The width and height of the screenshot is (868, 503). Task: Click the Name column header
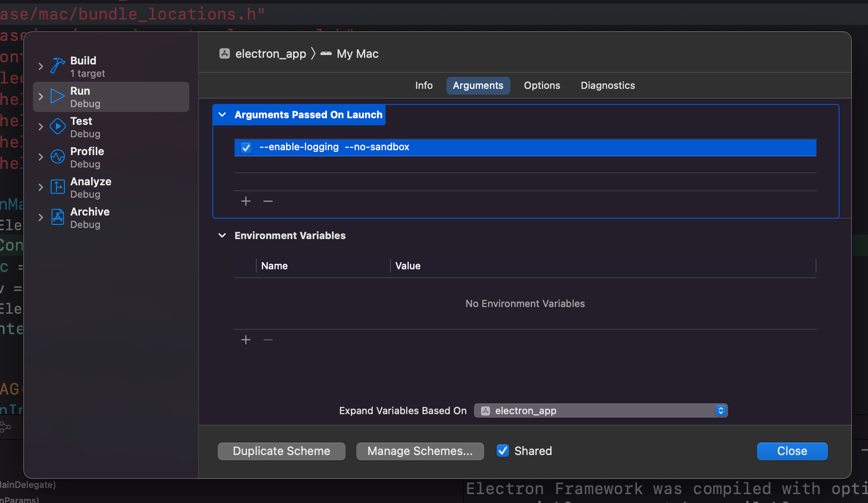coord(274,266)
